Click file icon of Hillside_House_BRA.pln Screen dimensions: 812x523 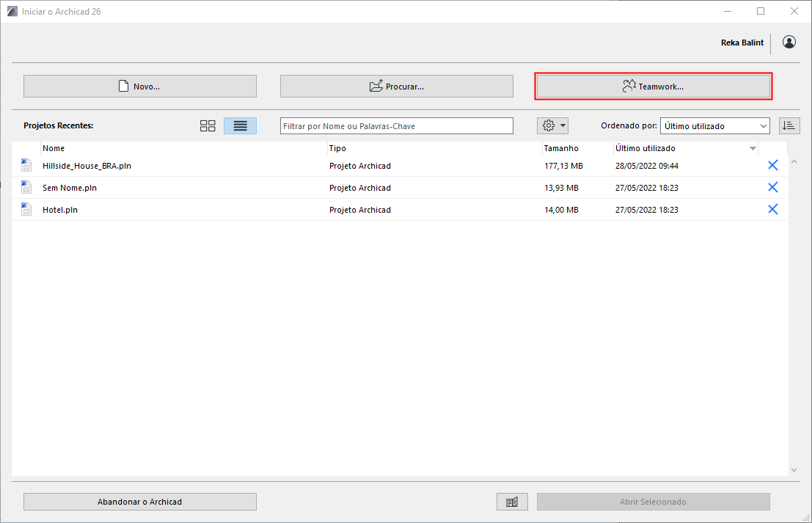tap(26, 165)
